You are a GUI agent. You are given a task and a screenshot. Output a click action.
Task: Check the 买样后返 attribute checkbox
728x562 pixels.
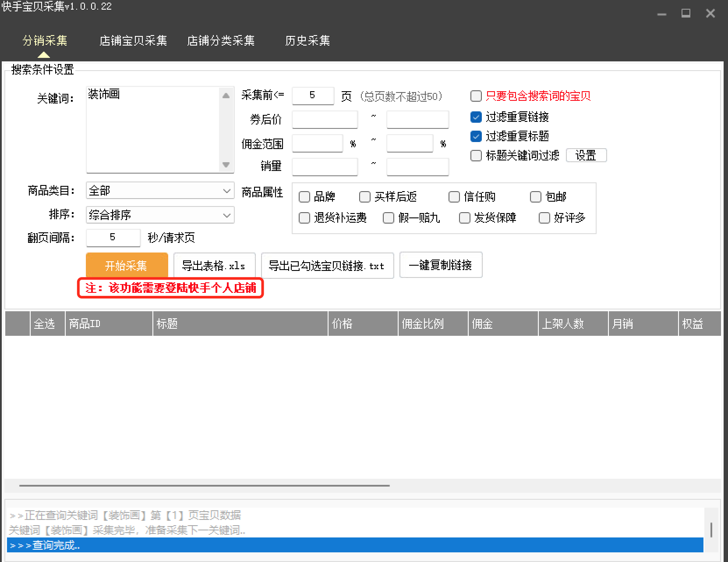(364, 197)
